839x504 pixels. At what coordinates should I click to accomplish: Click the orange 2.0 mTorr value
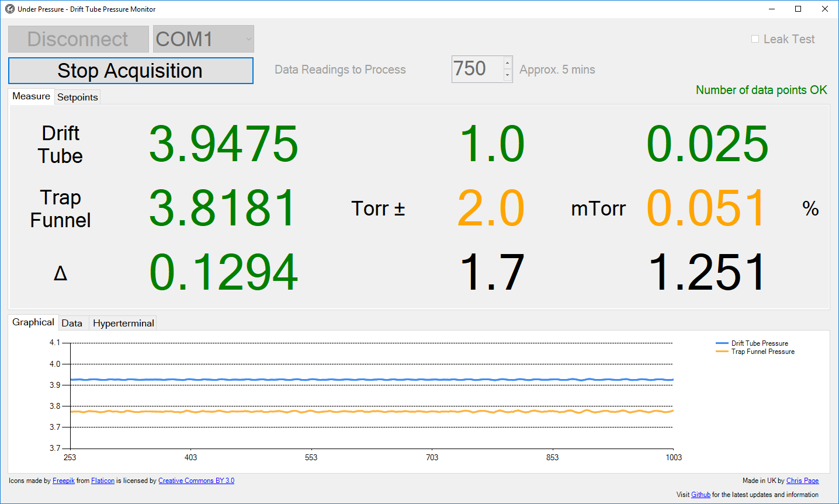pos(491,208)
